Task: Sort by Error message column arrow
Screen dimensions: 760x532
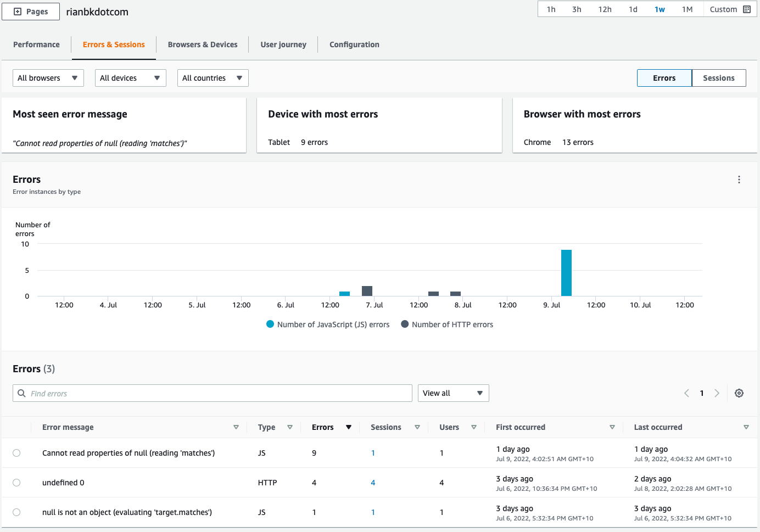Action: click(x=236, y=427)
